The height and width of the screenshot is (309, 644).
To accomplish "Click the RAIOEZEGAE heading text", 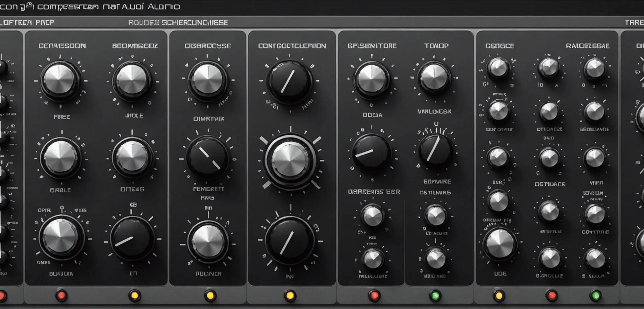I will 588,46.
